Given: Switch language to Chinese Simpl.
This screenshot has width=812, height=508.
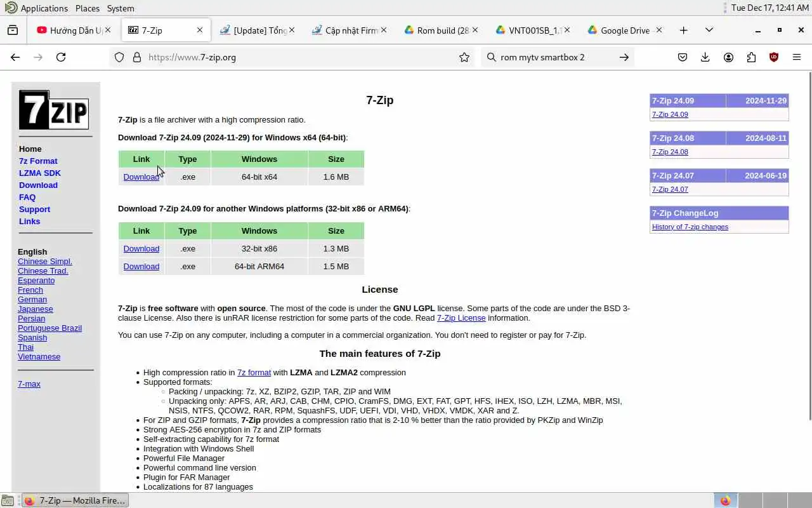Looking at the screenshot, I should [45, 262].
